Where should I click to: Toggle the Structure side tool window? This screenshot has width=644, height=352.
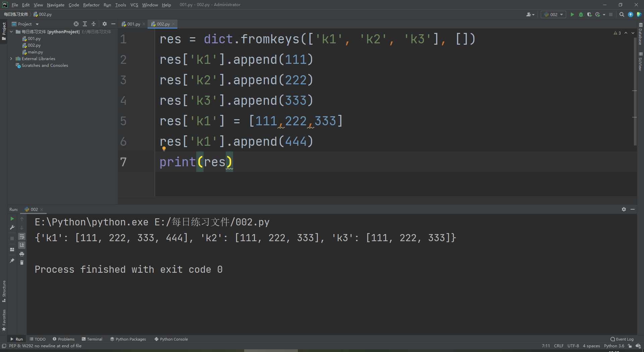4,291
